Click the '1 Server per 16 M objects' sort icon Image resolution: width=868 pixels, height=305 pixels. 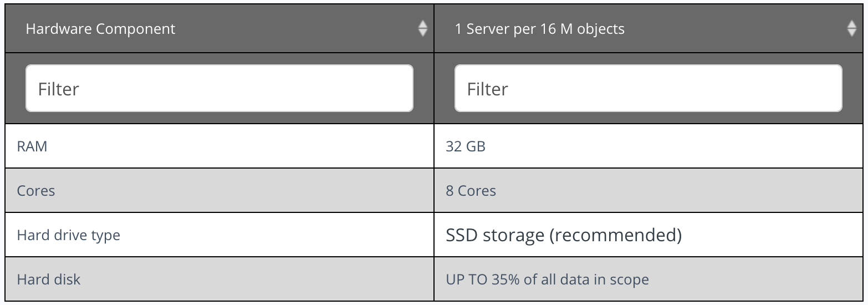(x=852, y=28)
